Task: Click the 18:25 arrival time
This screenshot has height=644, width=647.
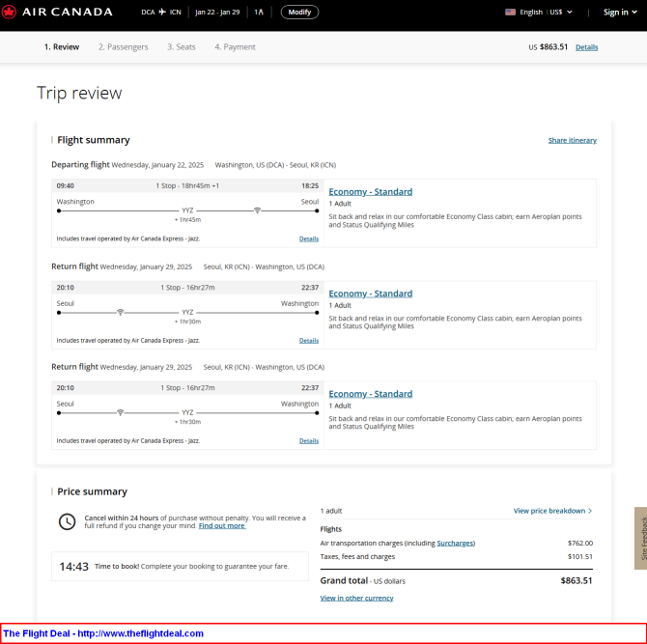Action: click(x=310, y=186)
